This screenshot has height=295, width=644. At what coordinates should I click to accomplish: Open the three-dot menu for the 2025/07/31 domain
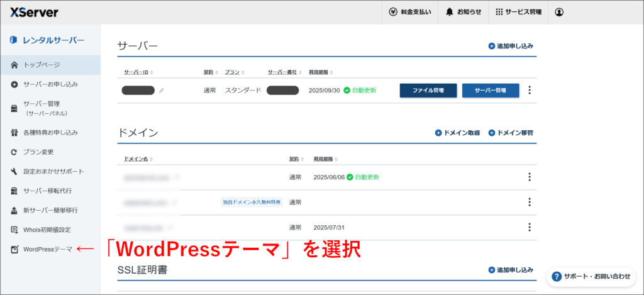(530, 227)
